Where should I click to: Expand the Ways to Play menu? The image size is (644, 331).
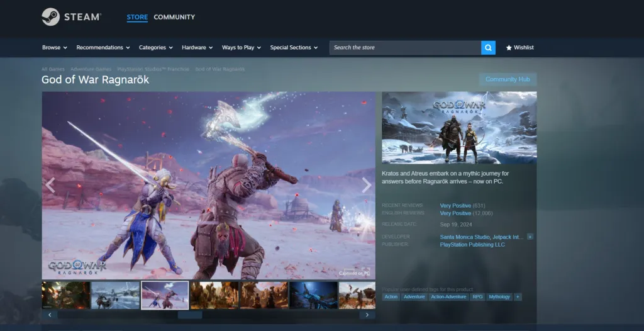pos(241,48)
